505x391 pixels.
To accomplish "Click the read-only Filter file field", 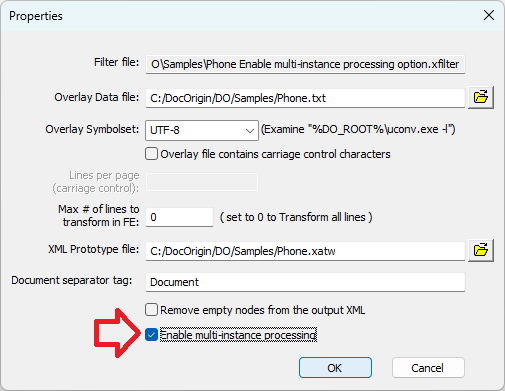I will (305, 64).
